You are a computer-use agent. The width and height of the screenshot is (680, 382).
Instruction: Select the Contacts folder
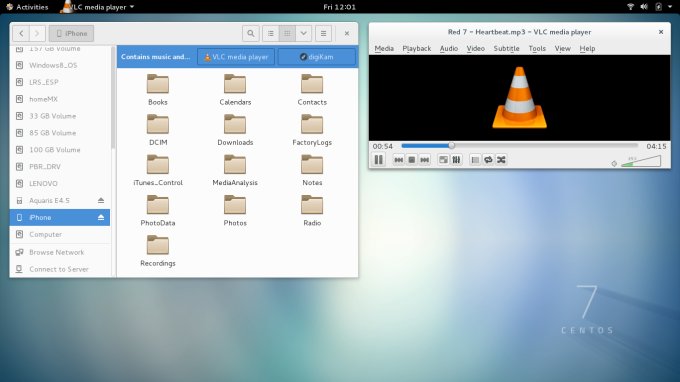pyautogui.click(x=312, y=89)
